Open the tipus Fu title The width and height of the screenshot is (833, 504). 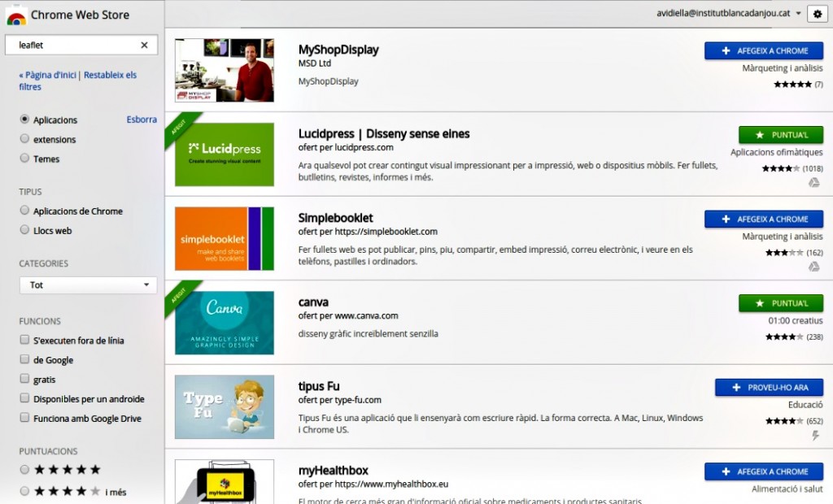coord(319,386)
